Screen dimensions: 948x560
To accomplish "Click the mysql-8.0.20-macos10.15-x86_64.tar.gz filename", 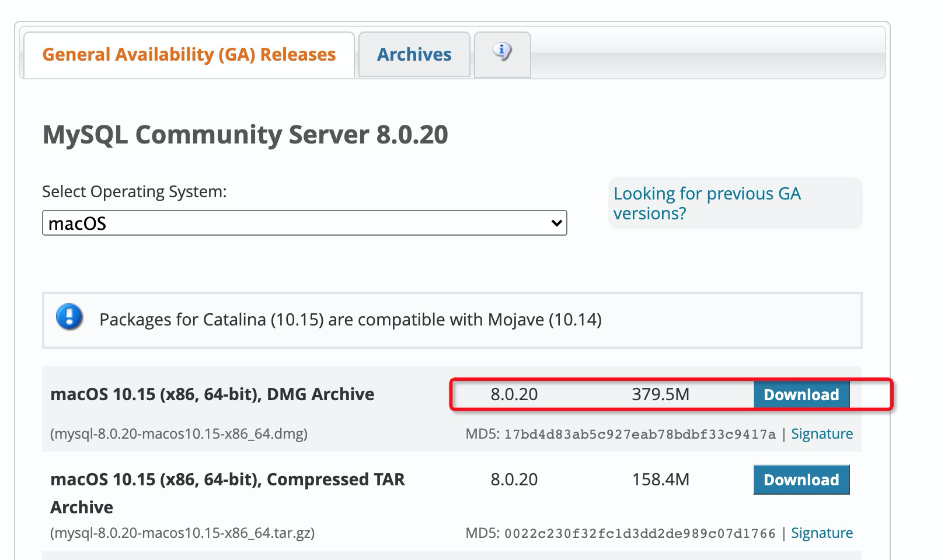I will pos(183,533).
